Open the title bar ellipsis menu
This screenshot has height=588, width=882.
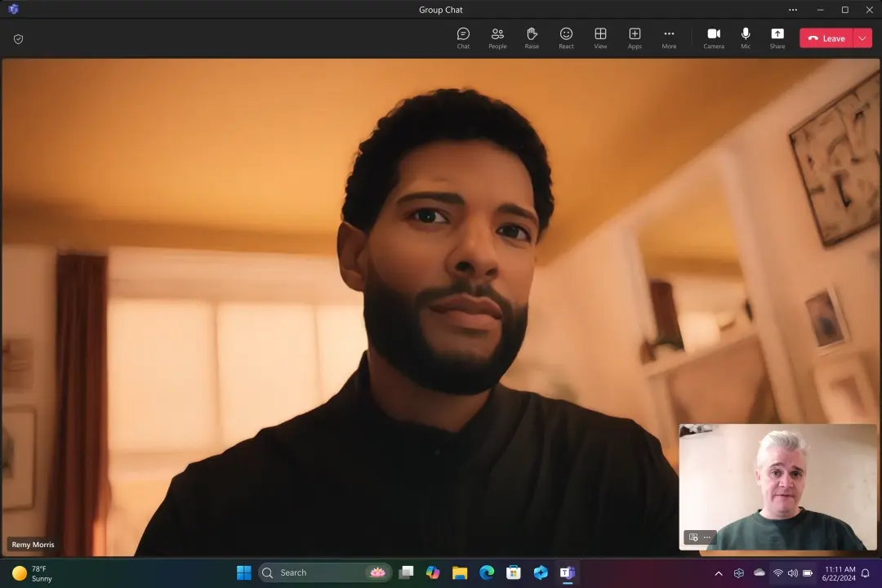(x=792, y=10)
